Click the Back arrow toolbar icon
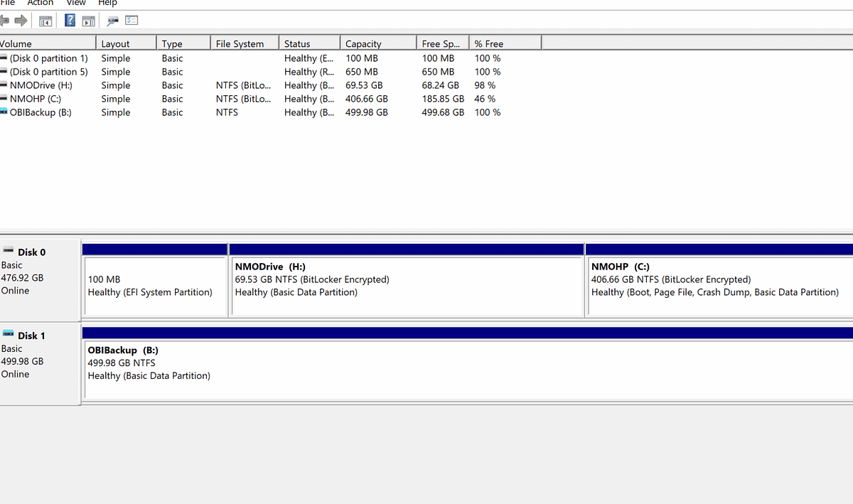This screenshot has width=853, height=504. [6, 20]
